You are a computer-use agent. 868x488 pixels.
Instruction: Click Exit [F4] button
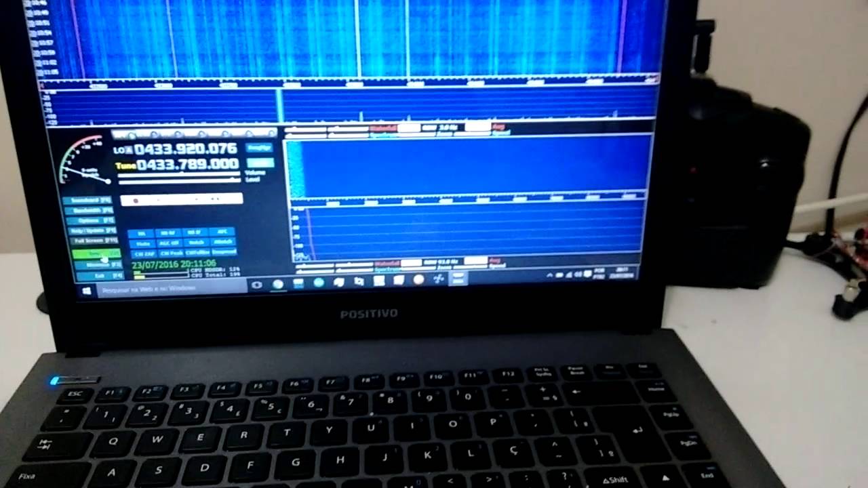click(x=101, y=275)
